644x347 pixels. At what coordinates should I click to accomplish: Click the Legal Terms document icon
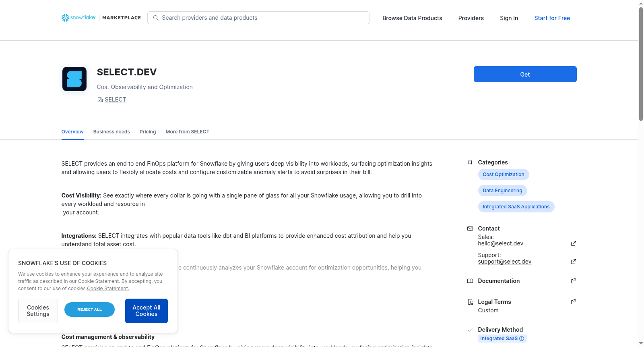click(470, 302)
